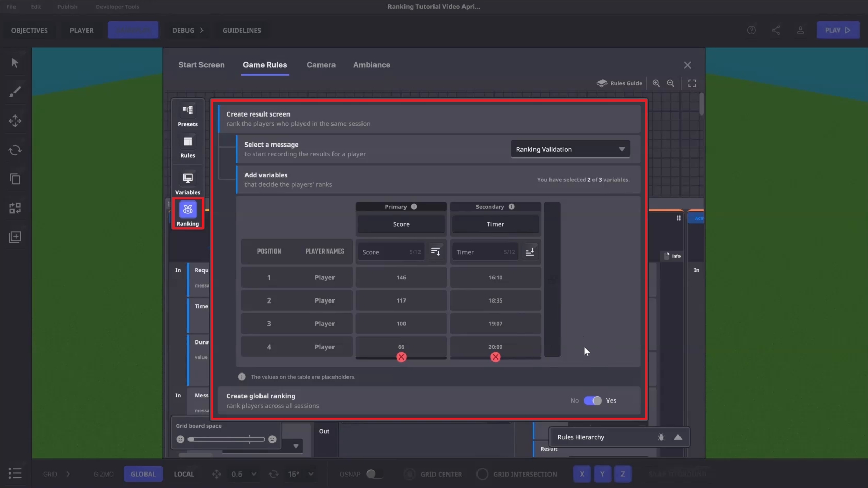The height and width of the screenshot is (488, 868).
Task: Switch to the Camera tab
Action: (321, 65)
